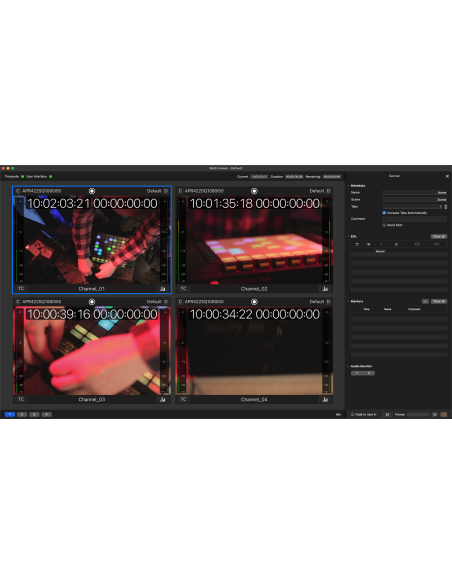Check the Good Shot checkbox

tap(384, 225)
